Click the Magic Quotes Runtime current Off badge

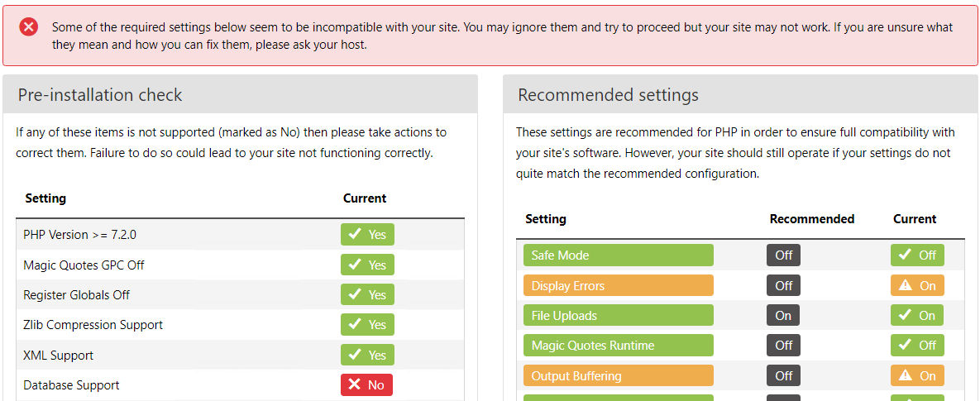(917, 345)
